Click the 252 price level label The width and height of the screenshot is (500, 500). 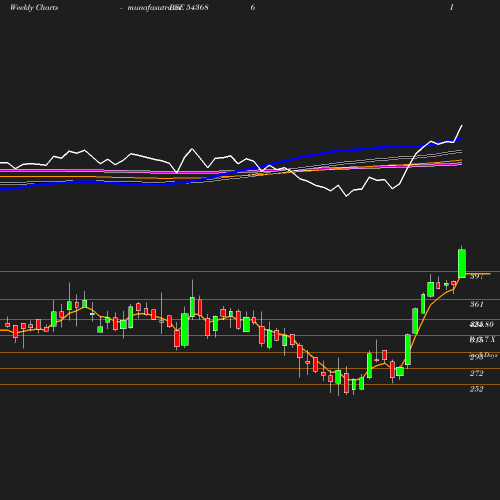(x=477, y=389)
